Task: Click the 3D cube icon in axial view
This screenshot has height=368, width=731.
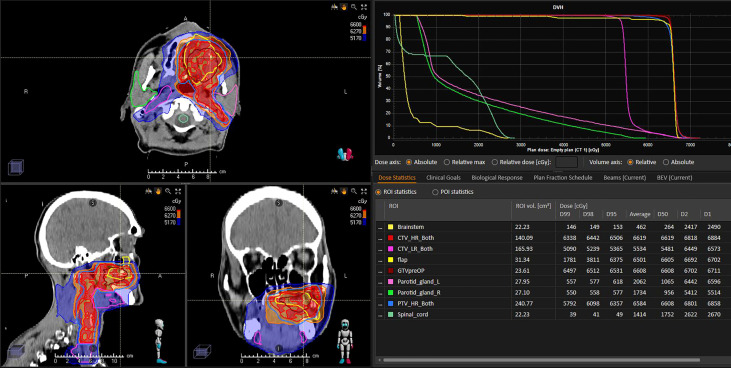Action: click(16, 167)
